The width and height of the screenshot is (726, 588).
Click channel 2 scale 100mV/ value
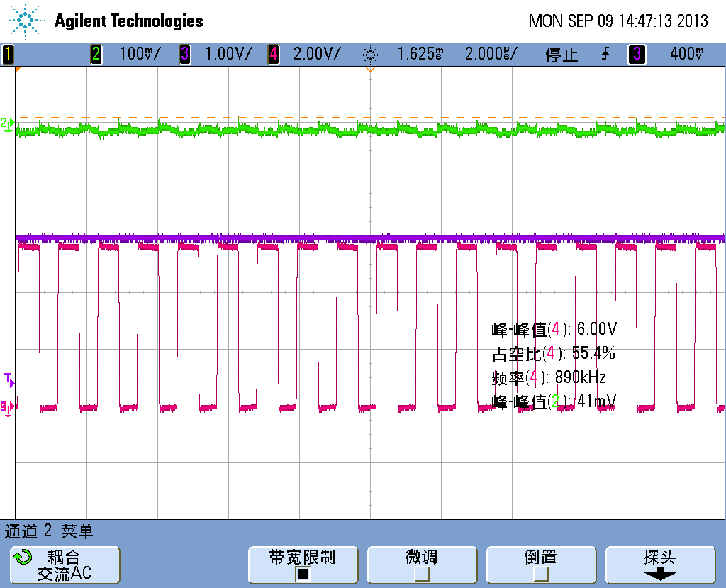(140, 54)
